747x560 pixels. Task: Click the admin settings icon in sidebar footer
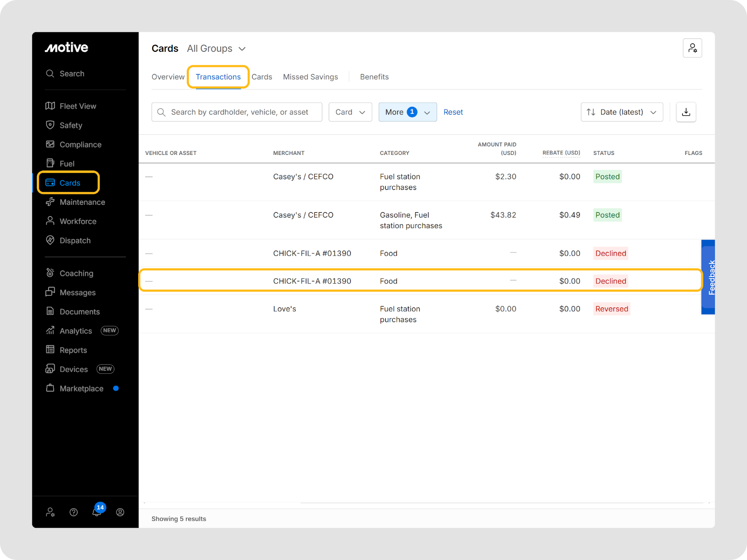pos(50,512)
